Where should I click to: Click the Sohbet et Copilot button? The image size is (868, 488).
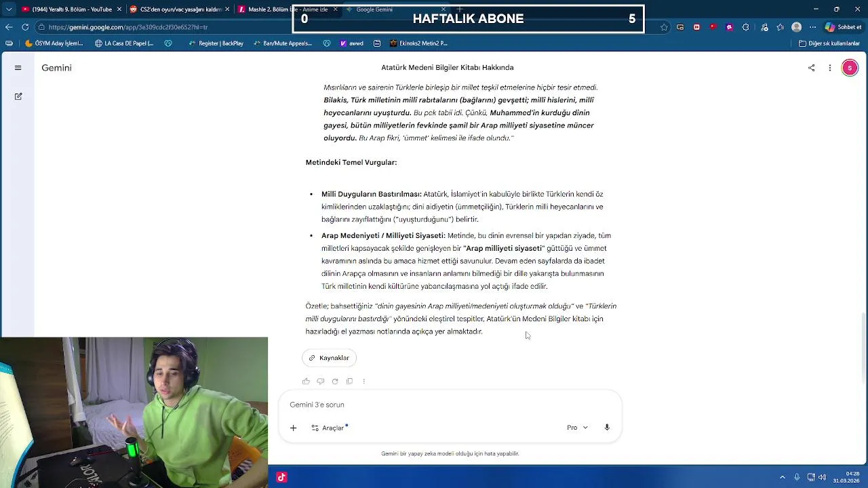click(843, 27)
